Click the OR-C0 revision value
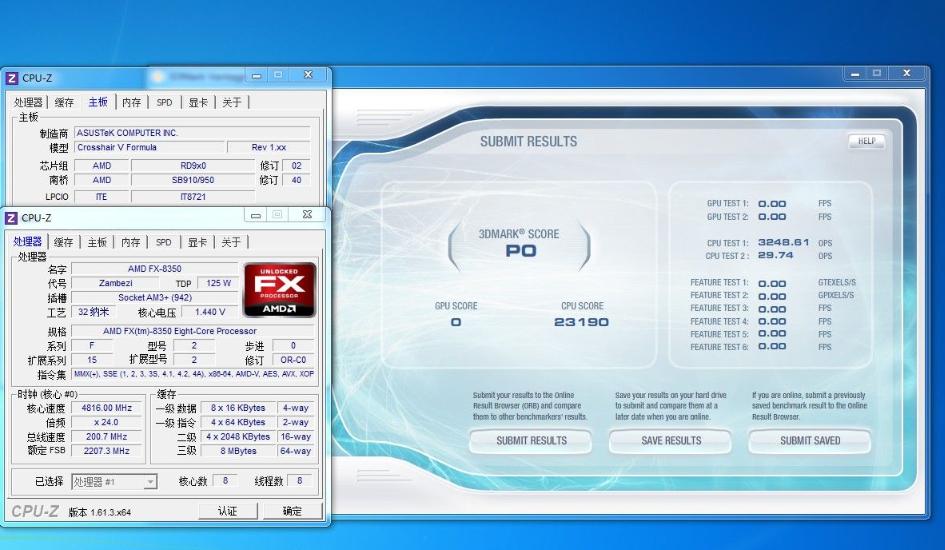 click(293, 360)
